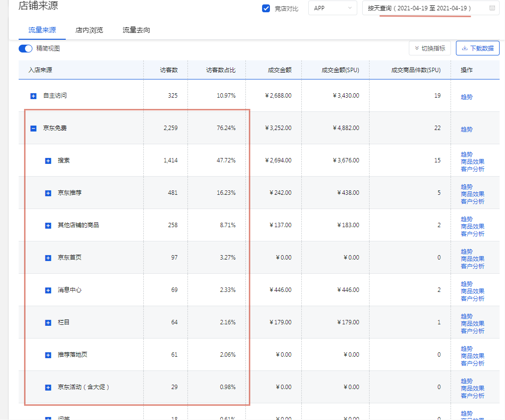Image resolution: width=505 pixels, height=420 pixels.
Task: Open 客户分析 link in 京东首页 row
Action: click(473, 266)
